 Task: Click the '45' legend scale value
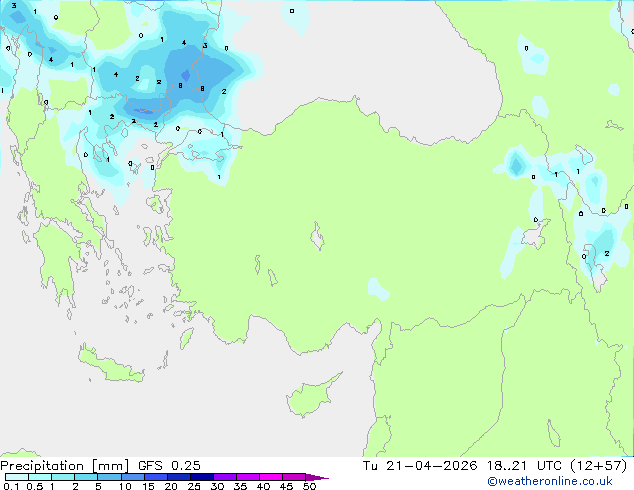286,486
